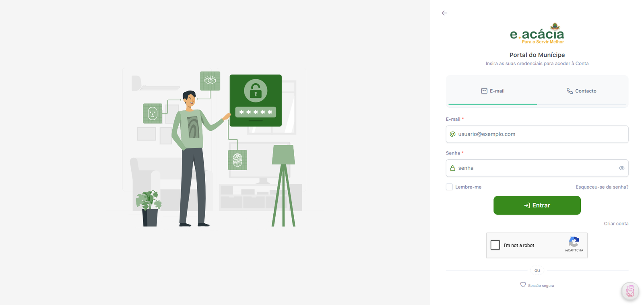Click the Entrar login button
644x305 pixels.
tap(537, 205)
